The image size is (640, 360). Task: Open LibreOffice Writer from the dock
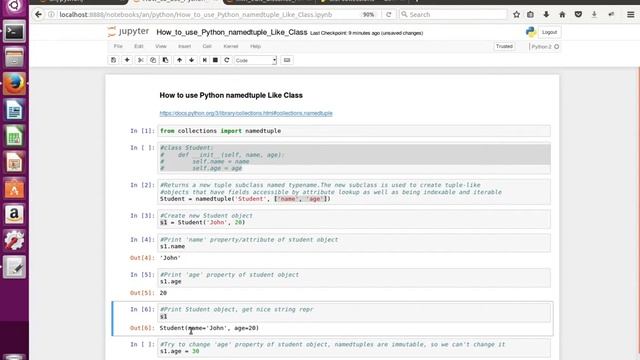pos(14,110)
